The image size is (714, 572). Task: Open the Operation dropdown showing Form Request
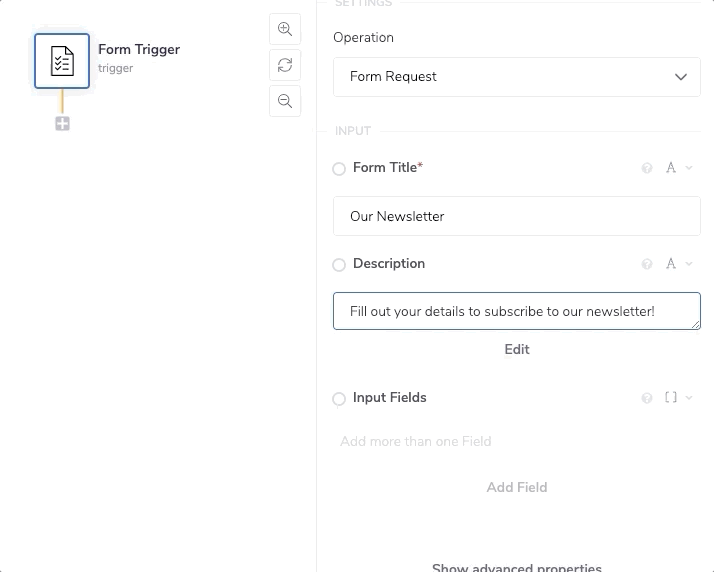[x=516, y=77]
